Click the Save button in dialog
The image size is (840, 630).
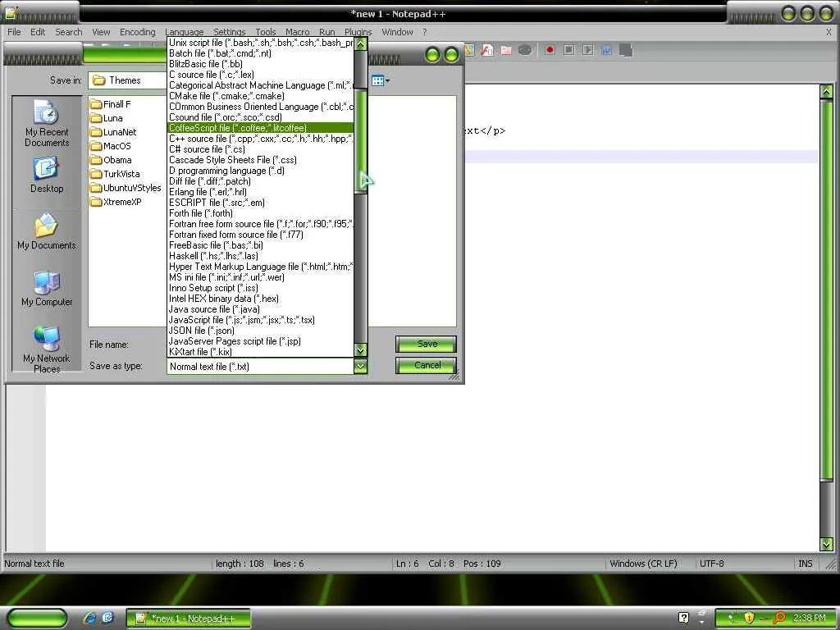(x=427, y=344)
